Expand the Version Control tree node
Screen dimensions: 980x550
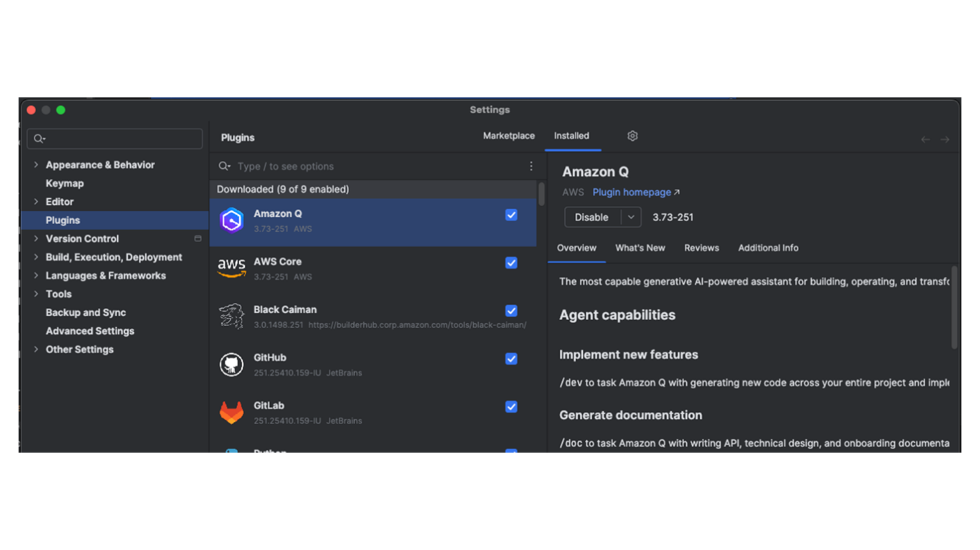coord(36,239)
